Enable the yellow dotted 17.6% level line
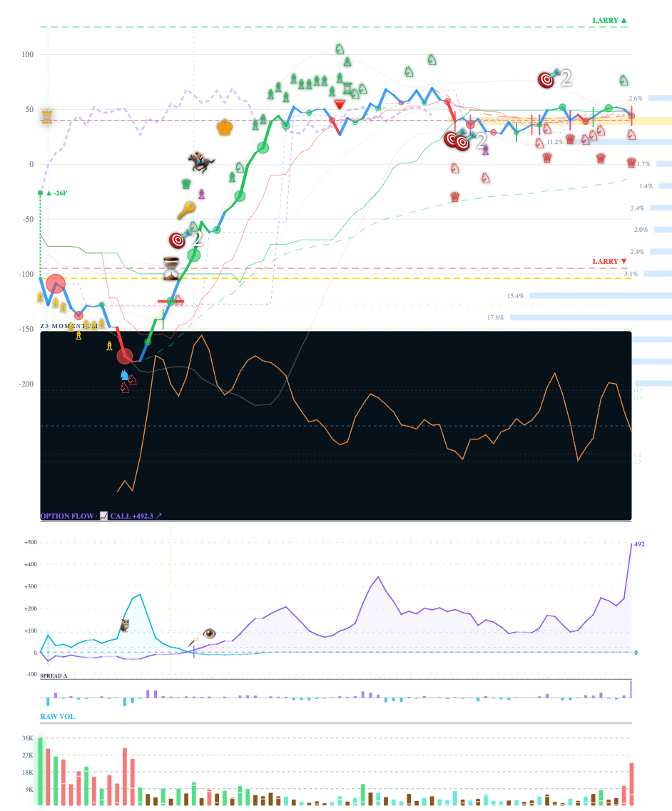Image resolution: width=672 pixels, height=811 pixels. click(x=357, y=328)
